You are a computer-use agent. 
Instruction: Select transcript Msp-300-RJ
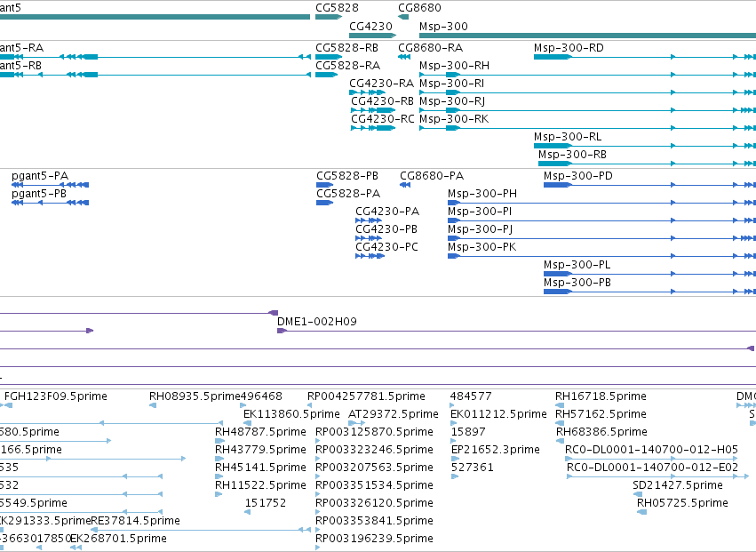[x=452, y=101]
